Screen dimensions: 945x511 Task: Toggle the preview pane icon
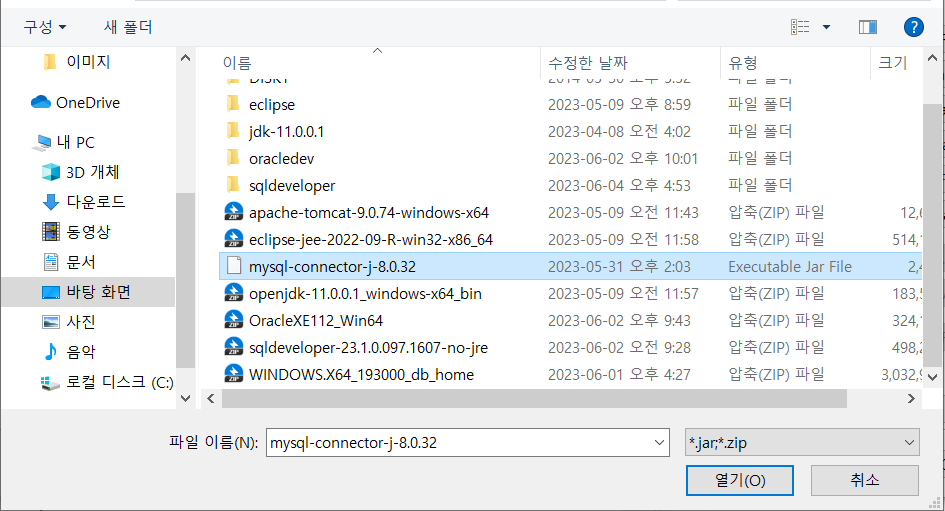coord(868,27)
